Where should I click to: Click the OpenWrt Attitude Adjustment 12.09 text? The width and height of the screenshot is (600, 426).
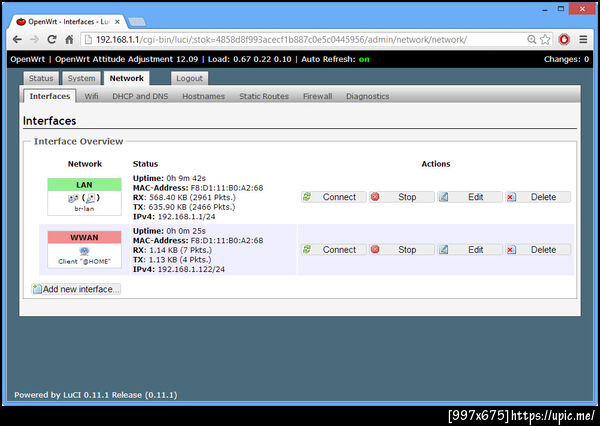[x=127, y=59]
